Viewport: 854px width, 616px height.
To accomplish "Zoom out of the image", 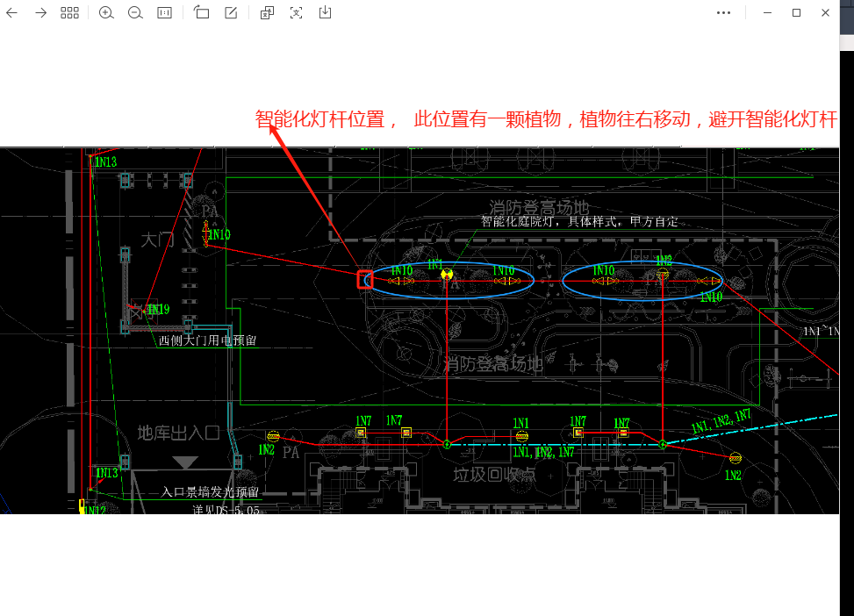I will coord(135,13).
